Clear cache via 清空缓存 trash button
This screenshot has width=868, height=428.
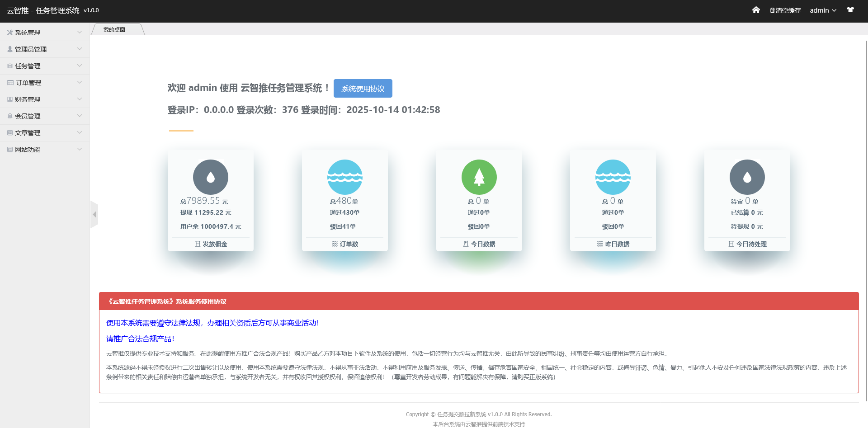[785, 10]
